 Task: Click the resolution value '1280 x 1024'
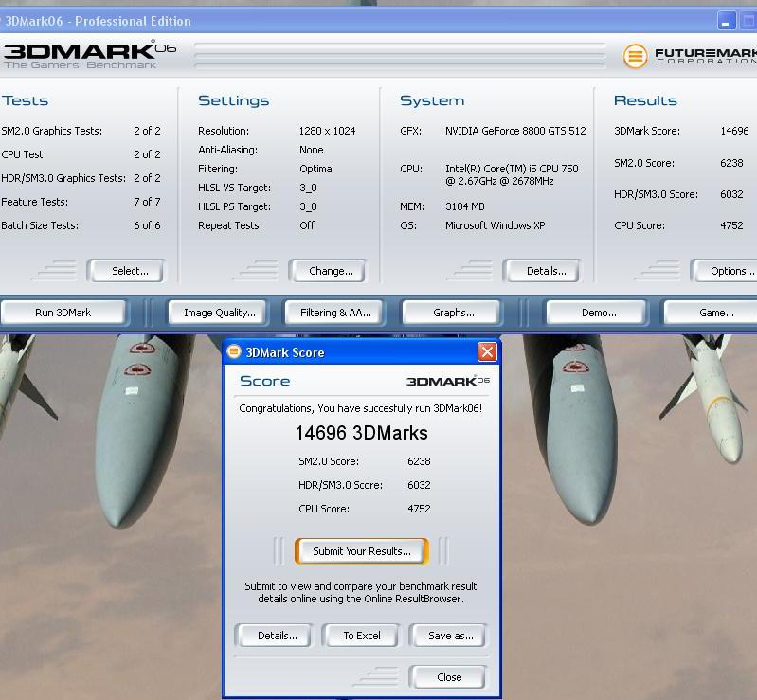pyautogui.click(x=327, y=131)
